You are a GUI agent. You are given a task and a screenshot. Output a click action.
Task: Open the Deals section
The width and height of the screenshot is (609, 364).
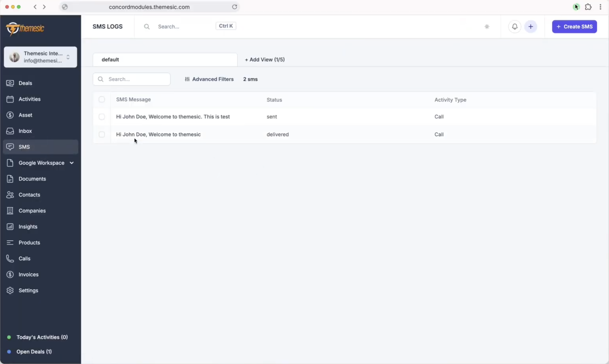[x=26, y=83]
